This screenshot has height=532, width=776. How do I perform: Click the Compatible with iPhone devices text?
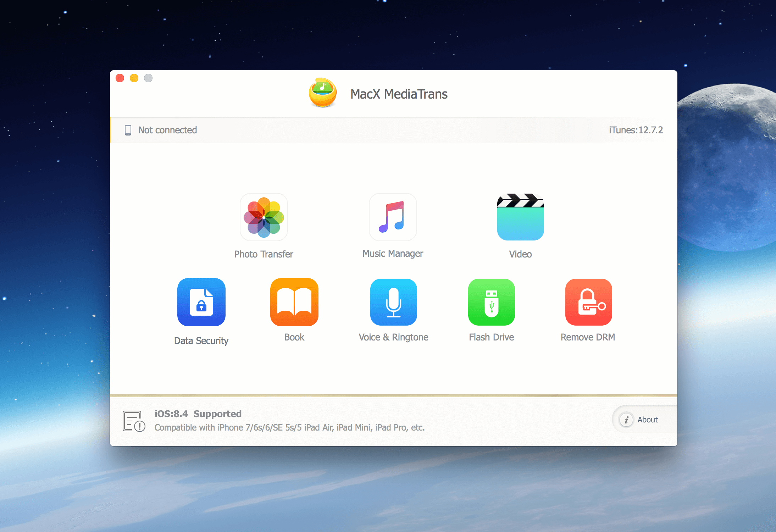(289, 427)
